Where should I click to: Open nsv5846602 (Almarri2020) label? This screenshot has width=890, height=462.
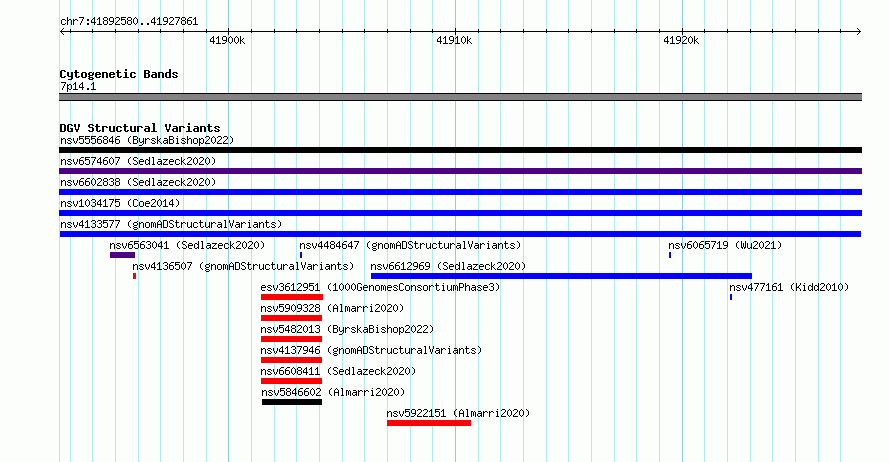(333, 392)
